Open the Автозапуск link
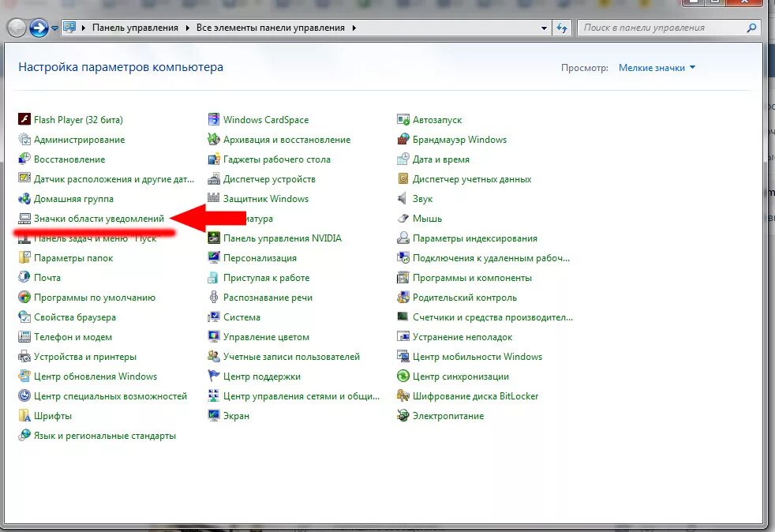This screenshot has height=532, width=775. [x=437, y=120]
